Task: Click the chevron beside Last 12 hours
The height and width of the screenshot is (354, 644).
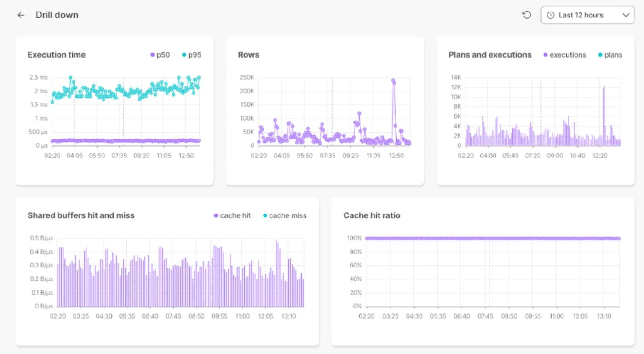Action: [x=625, y=15]
